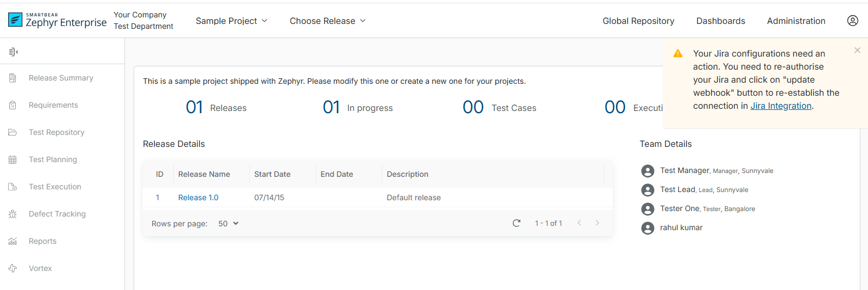Open the Choose Release dropdown

(328, 21)
